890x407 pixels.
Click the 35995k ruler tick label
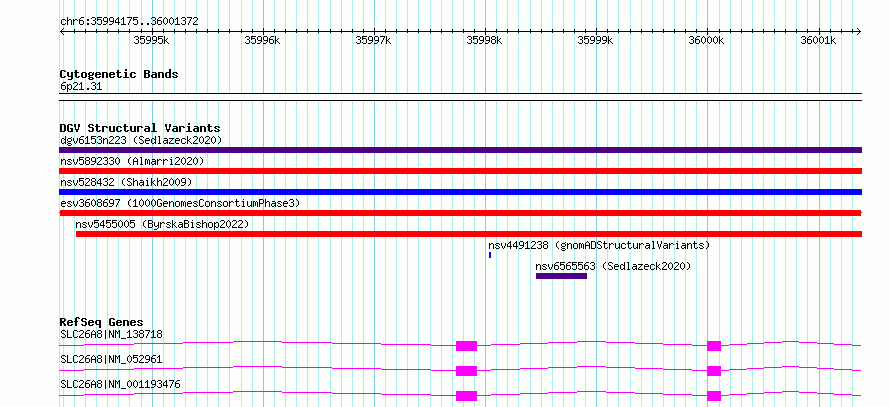(151, 40)
